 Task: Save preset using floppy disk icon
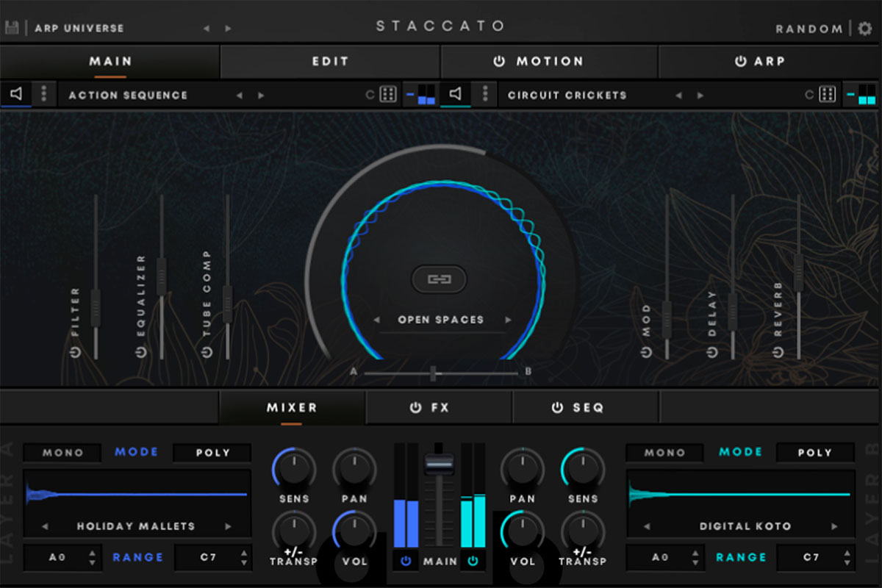11,28
